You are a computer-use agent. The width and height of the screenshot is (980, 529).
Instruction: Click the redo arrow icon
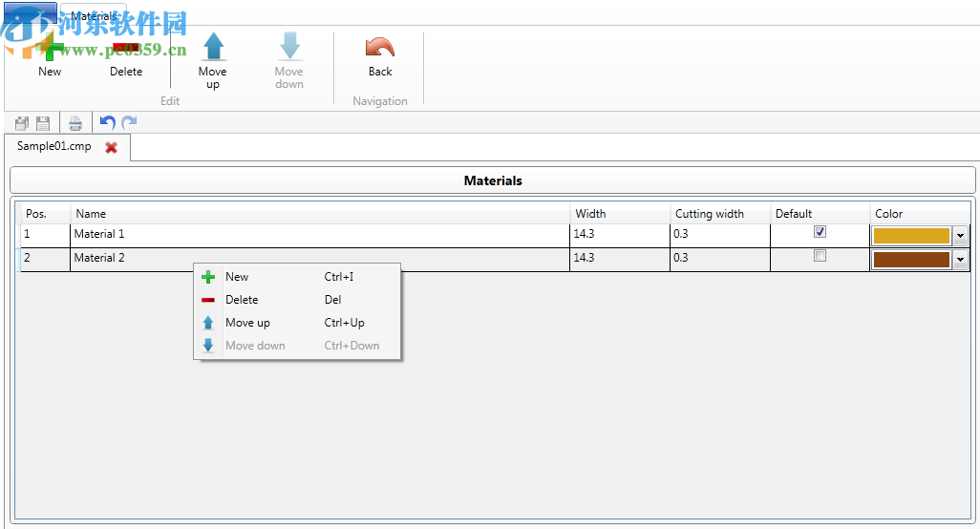pyautogui.click(x=129, y=123)
